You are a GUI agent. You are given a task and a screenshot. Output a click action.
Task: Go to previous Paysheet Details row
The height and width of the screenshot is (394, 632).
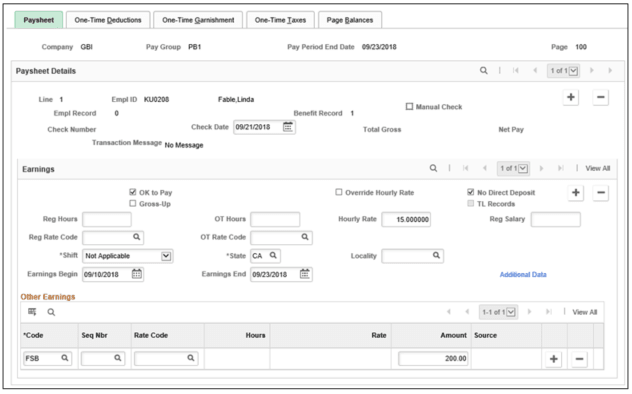coord(535,71)
